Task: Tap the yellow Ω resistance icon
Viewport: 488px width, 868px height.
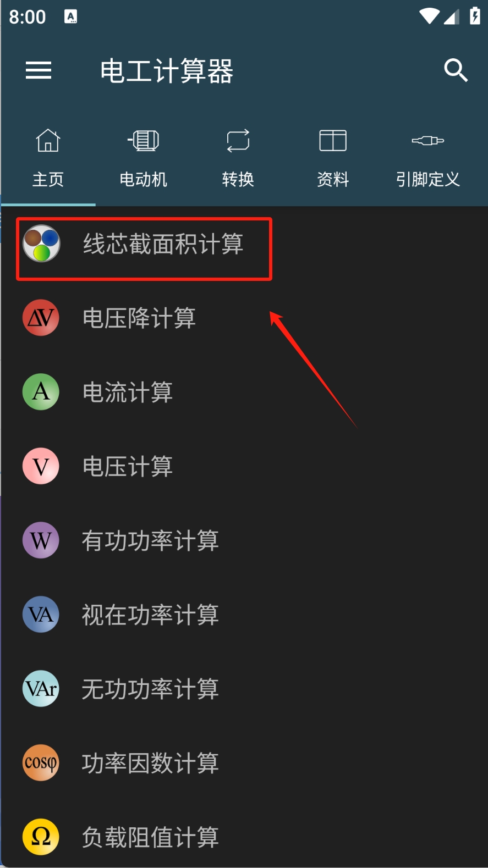Action: click(x=41, y=837)
